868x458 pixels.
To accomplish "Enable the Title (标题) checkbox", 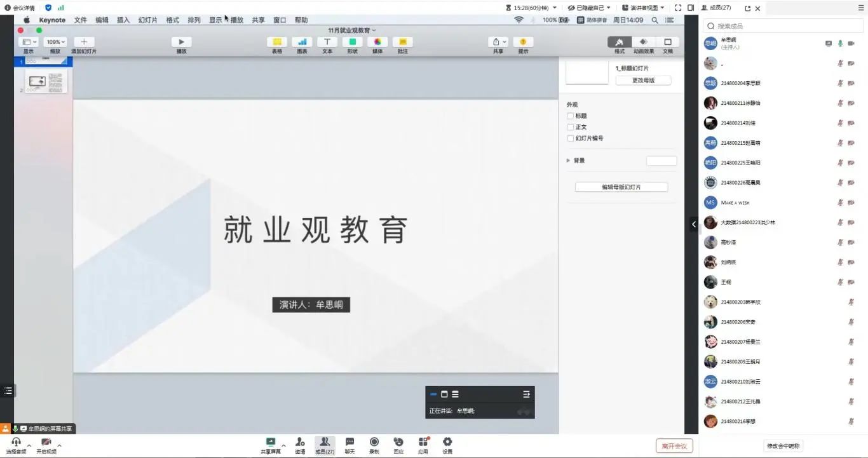I will 571,116.
